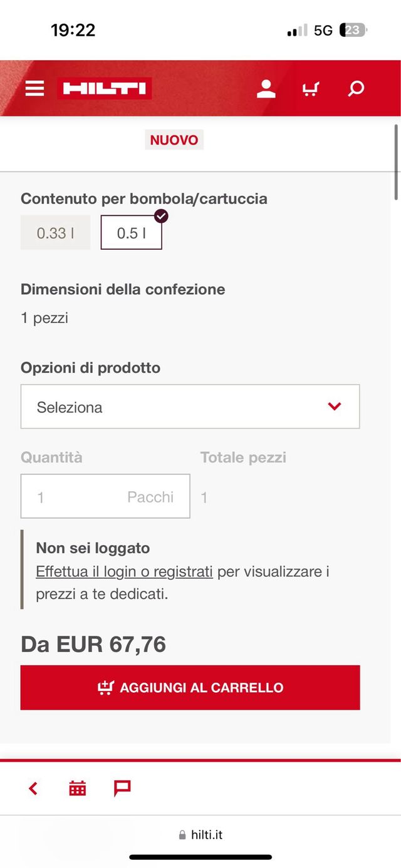Tap the flag feedback icon in bottom toolbar
The height and width of the screenshot is (868, 401).
[122, 789]
